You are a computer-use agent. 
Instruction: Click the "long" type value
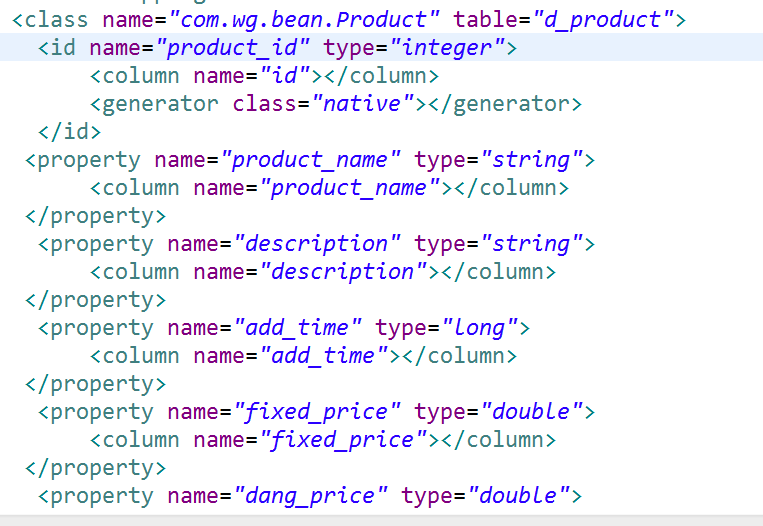click(x=479, y=328)
